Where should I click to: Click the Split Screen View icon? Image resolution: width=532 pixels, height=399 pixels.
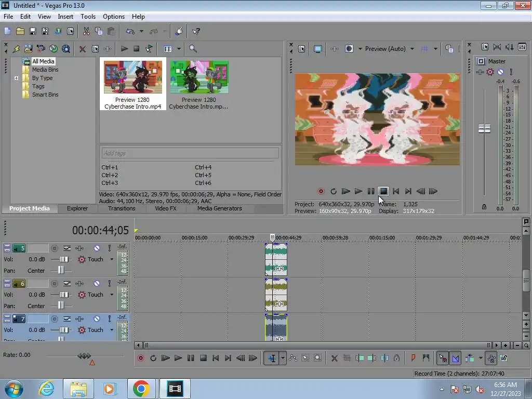tap(349, 49)
